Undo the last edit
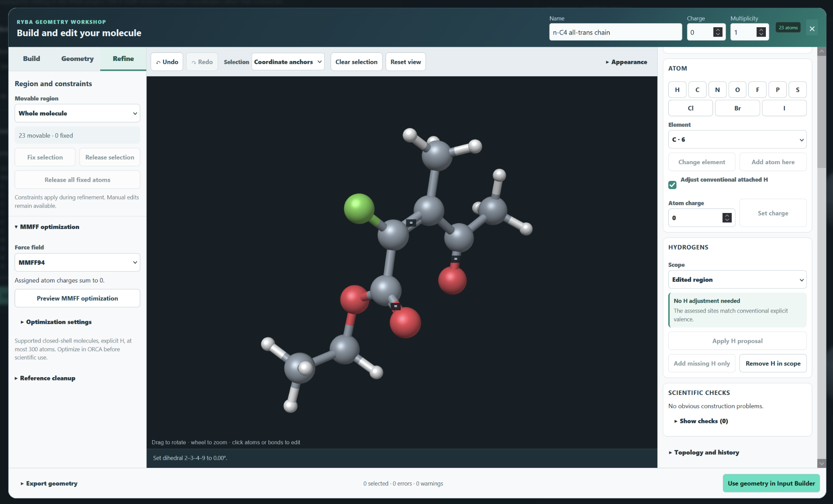Screen dimensions: 833x504 click(167, 62)
